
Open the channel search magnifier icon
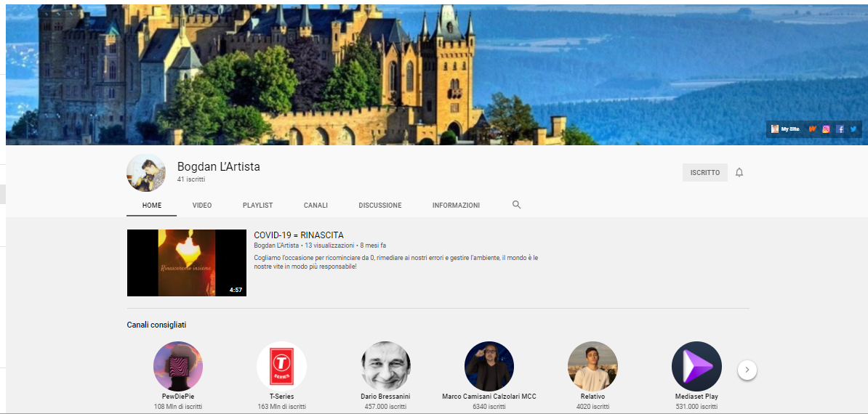coord(516,205)
